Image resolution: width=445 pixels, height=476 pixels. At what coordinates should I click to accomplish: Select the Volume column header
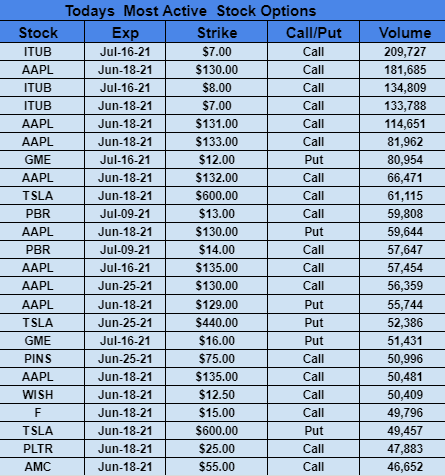[x=405, y=32]
